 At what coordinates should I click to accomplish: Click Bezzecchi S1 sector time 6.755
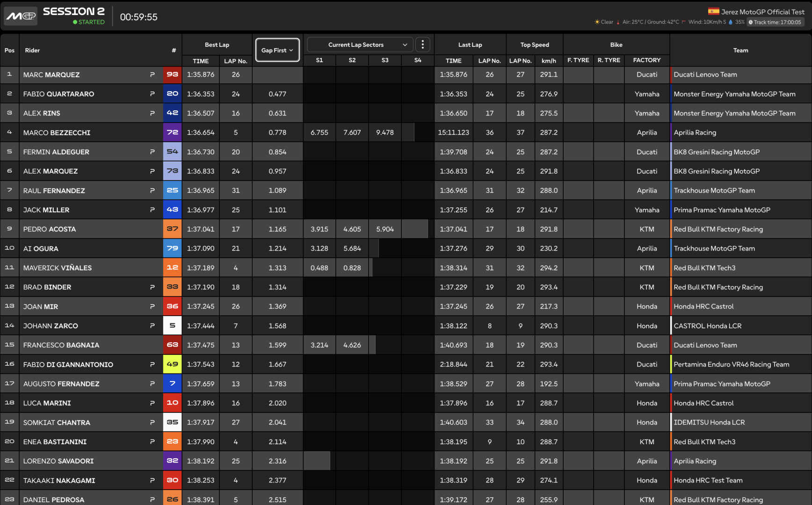[x=319, y=133]
